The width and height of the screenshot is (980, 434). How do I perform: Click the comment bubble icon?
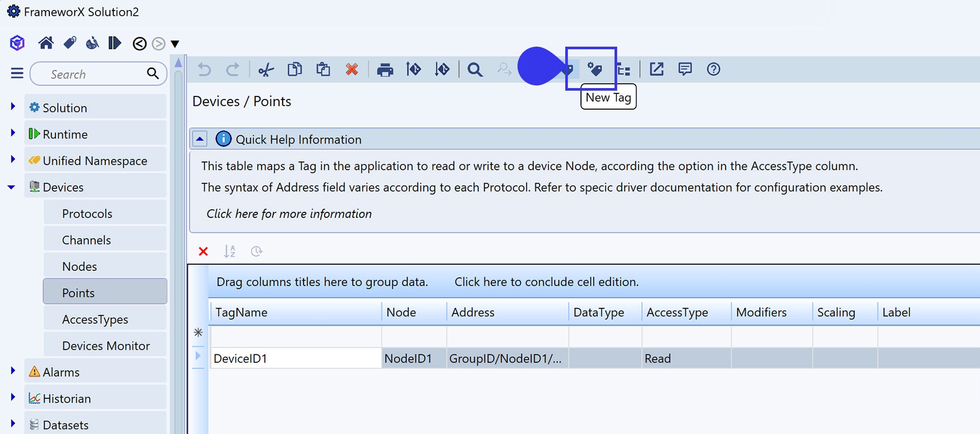(x=685, y=69)
